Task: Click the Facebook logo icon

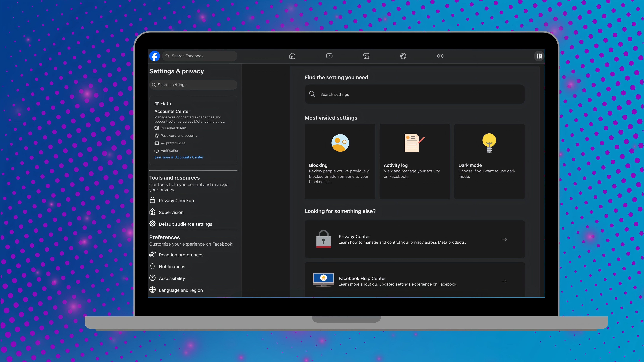Action: pos(154,56)
